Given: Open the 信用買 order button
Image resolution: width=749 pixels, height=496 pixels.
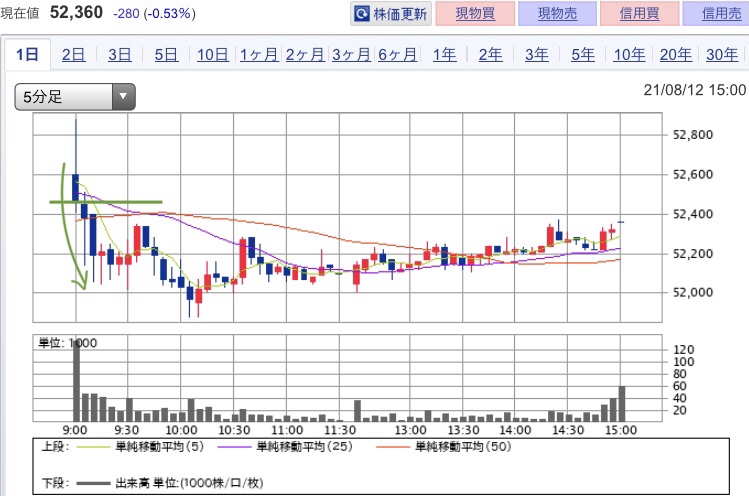Looking at the screenshot, I should (640, 14).
